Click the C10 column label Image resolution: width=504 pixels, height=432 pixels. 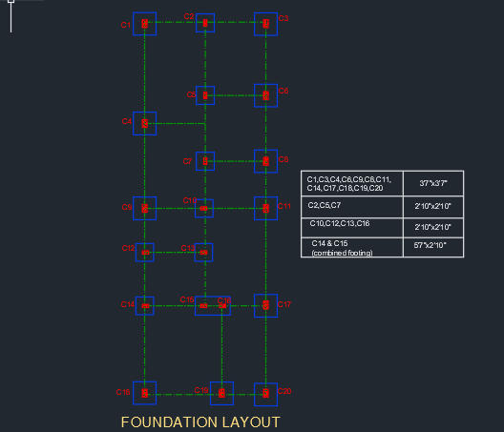[190, 200]
